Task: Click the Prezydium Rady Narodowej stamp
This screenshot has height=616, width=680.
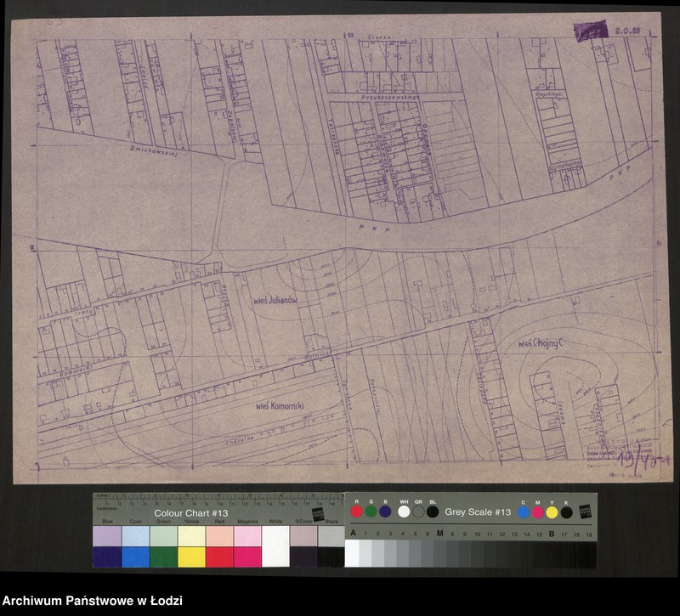Action: (x=614, y=445)
